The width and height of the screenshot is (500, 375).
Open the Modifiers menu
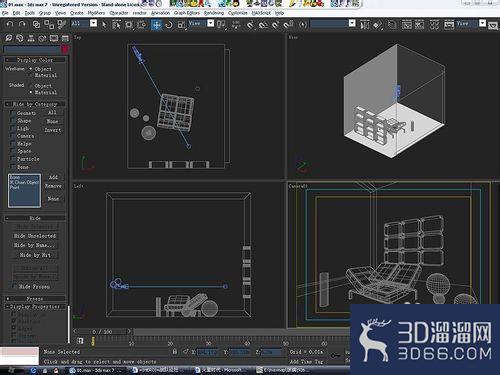point(96,13)
